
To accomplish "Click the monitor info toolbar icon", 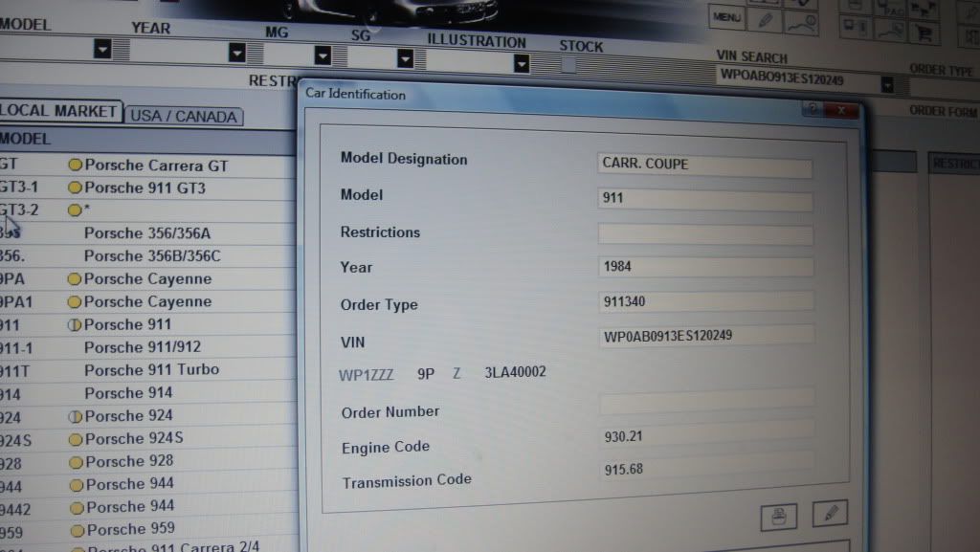I will tap(855, 28).
